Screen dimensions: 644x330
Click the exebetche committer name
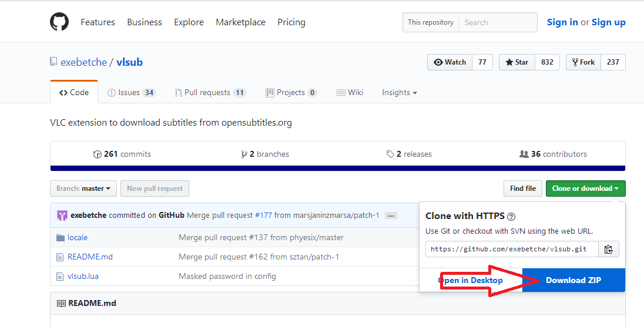click(x=88, y=215)
